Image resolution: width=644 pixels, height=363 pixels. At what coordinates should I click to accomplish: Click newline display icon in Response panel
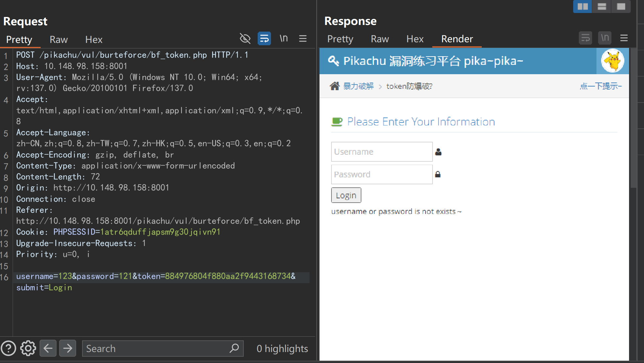click(x=605, y=38)
